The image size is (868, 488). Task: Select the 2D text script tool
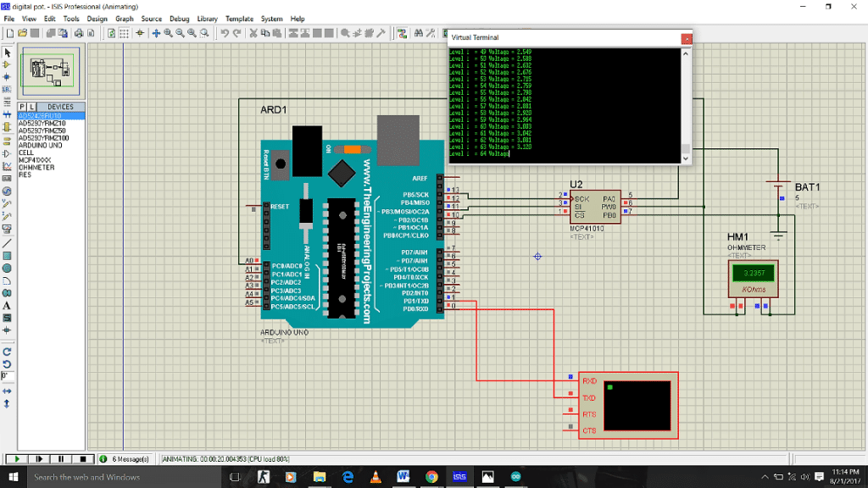(x=8, y=305)
